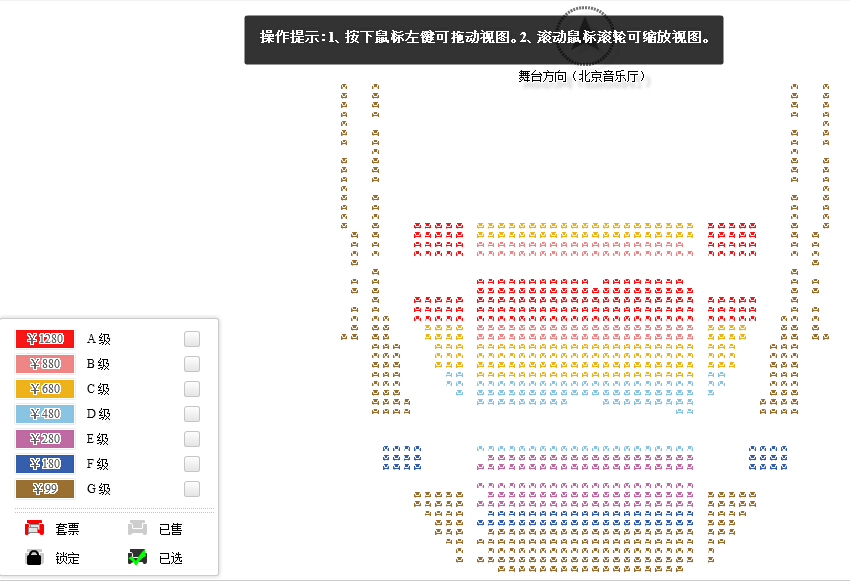Tick the G级 ¥99 checkbox
The width and height of the screenshot is (850, 581).
coord(192,489)
